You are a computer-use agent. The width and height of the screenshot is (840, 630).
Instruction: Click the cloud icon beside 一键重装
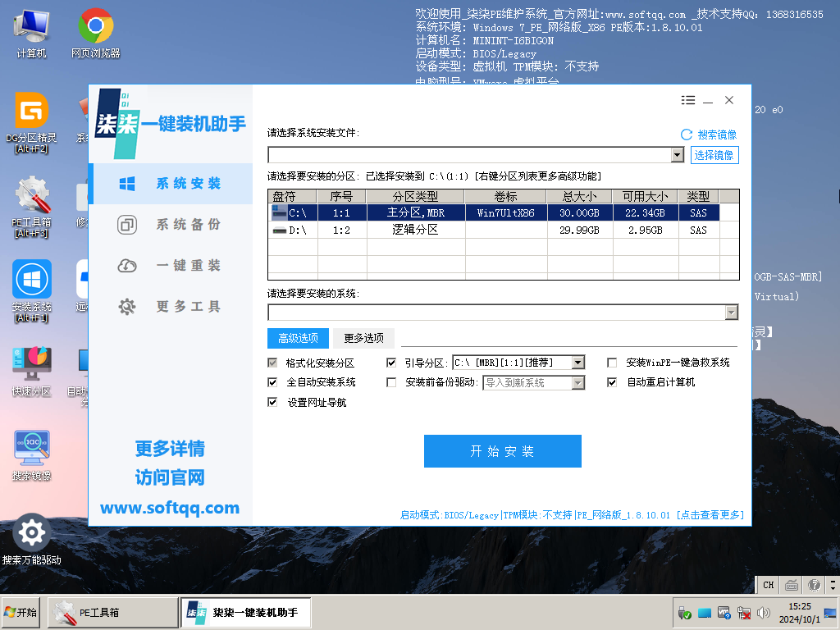pyautogui.click(x=127, y=266)
